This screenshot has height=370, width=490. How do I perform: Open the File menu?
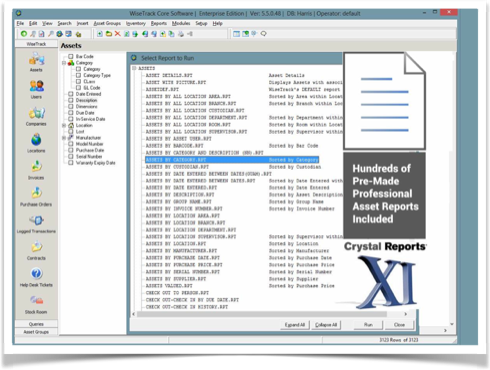[20, 23]
